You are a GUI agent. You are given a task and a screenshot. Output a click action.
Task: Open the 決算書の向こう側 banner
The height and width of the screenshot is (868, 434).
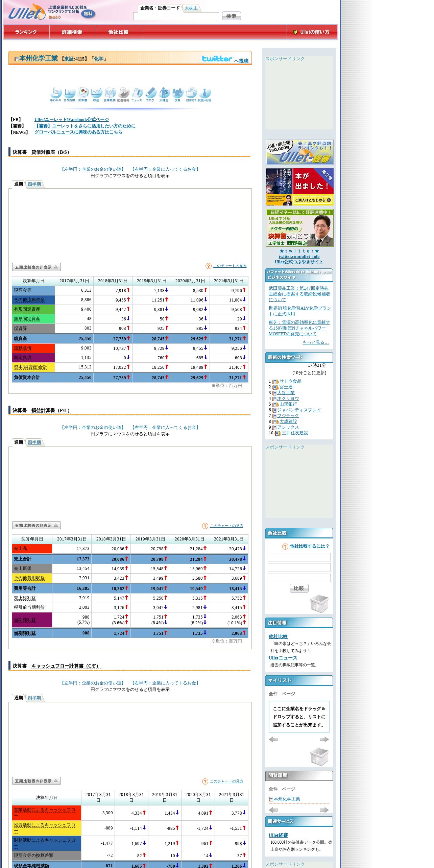[300, 228]
